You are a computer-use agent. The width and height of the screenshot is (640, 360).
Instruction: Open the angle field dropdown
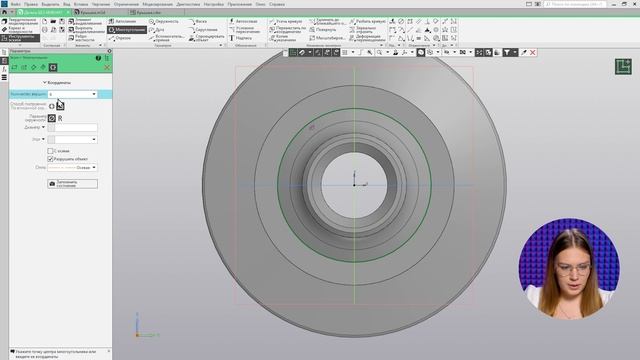point(94,140)
